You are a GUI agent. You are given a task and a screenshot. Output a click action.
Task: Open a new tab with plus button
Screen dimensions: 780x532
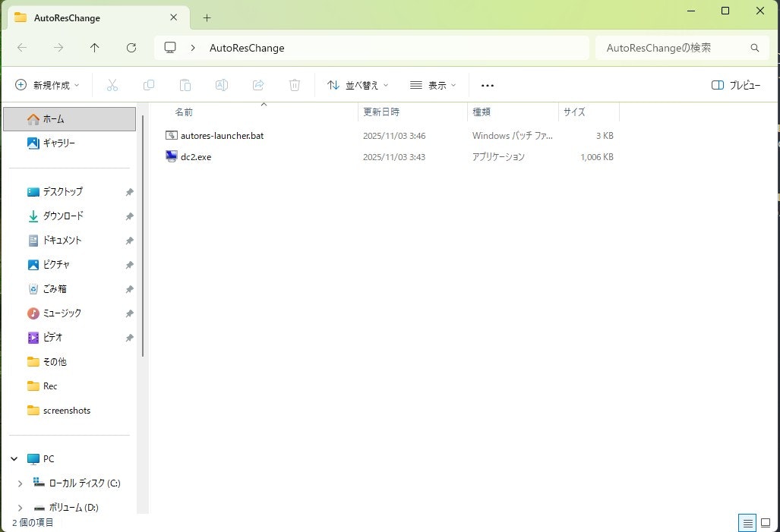pos(207,18)
